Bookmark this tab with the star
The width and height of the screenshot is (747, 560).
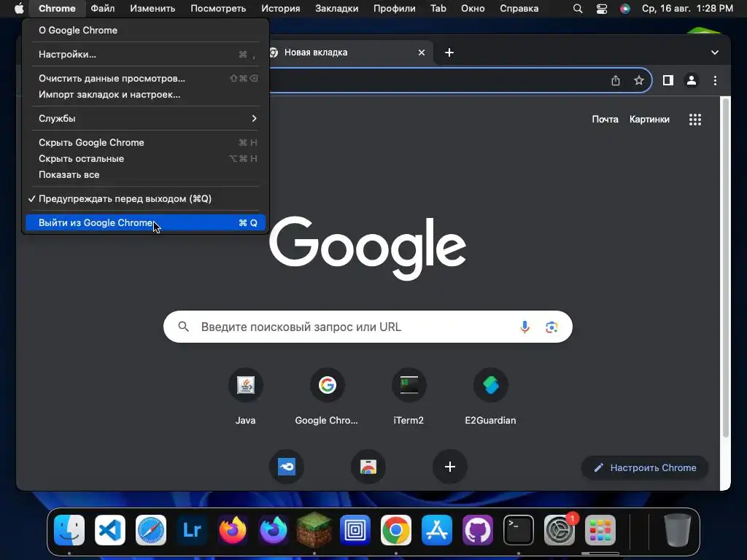pyautogui.click(x=639, y=80)
